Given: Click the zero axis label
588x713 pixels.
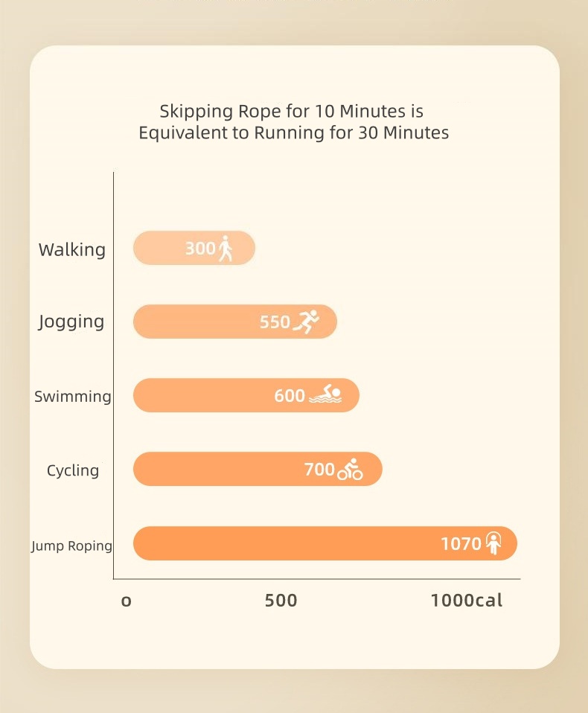Looking at the screenshot, I should [126, 601].
